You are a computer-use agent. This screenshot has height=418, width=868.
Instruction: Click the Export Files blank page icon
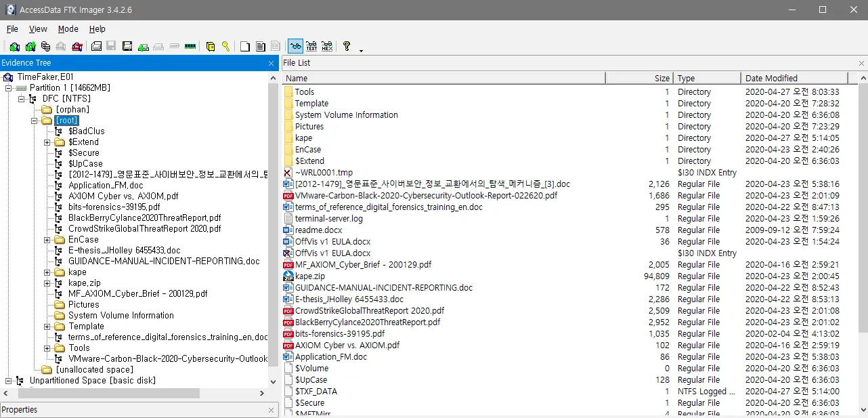coord(245,46)
